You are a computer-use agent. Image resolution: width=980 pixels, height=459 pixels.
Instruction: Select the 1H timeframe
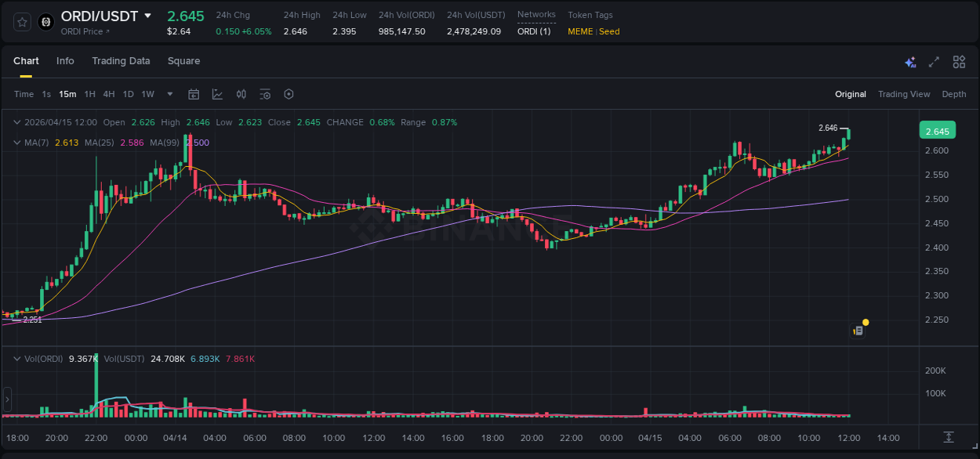(88, 93)
